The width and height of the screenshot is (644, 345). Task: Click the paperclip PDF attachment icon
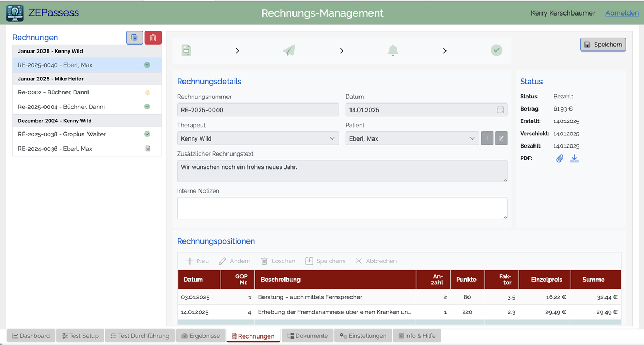(x=560, y=158)
